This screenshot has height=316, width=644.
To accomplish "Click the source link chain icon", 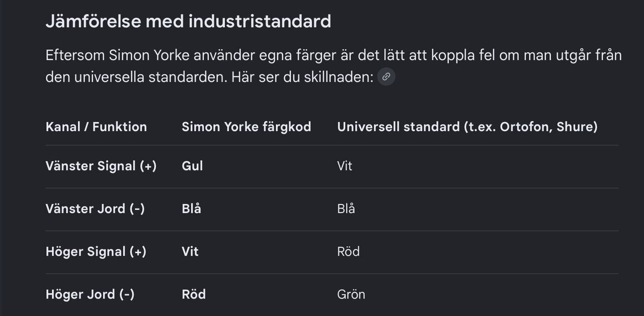I will [386, 77].
